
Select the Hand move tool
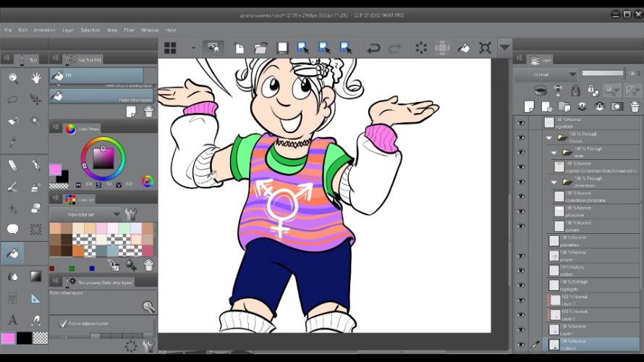pyautogui.click(x=36, y=78)
